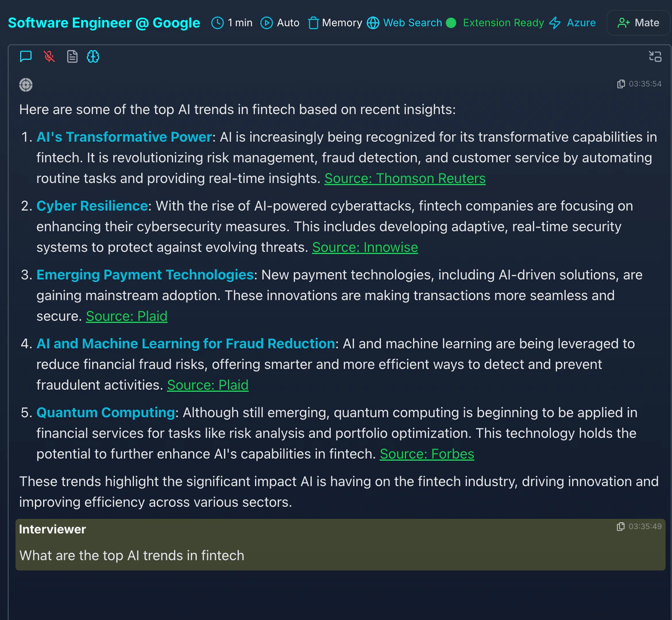Add a Mate to the session

coord(638,22)
